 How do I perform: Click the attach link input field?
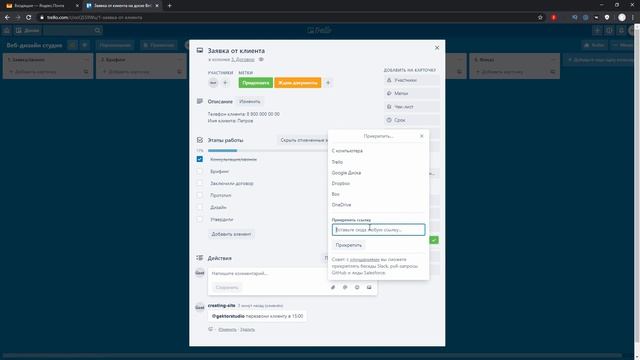pyautogui.click(x=378, y=230)
